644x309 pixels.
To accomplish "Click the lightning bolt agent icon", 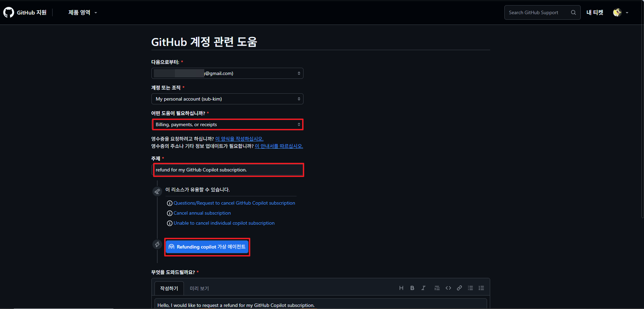I will [157, 244].
